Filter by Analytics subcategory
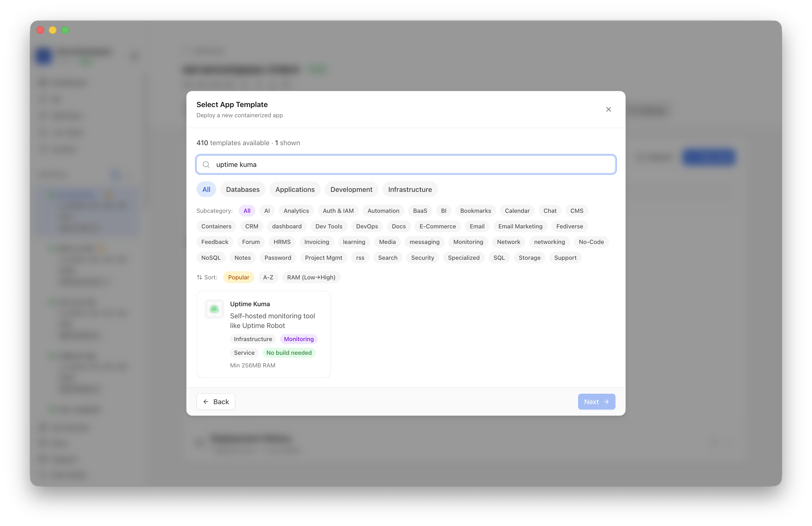 pos(296,211)
